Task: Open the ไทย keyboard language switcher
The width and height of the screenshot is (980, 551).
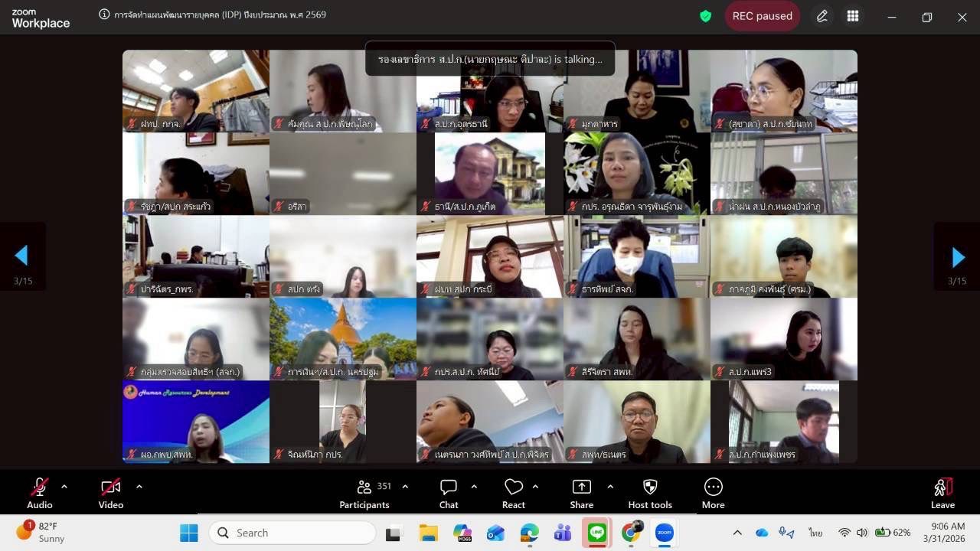Action: (815, 532)
